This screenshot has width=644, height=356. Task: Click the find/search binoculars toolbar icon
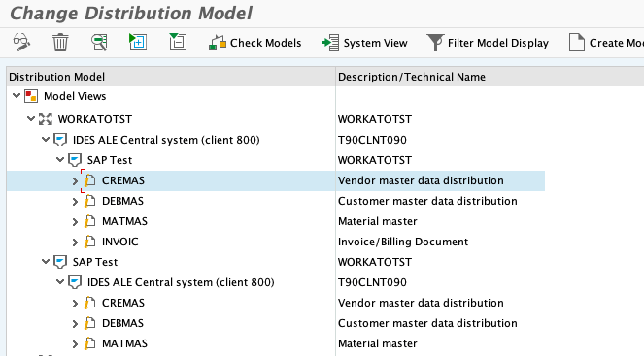coord(99,43)
